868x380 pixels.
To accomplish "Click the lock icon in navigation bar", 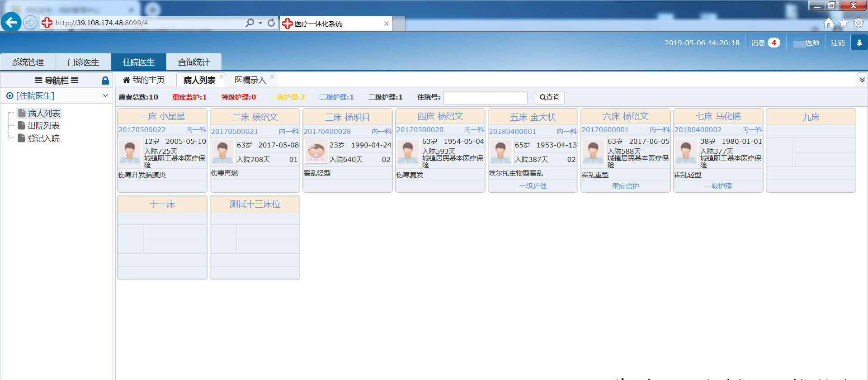I will pyautogui.click(x=105, y=81).
